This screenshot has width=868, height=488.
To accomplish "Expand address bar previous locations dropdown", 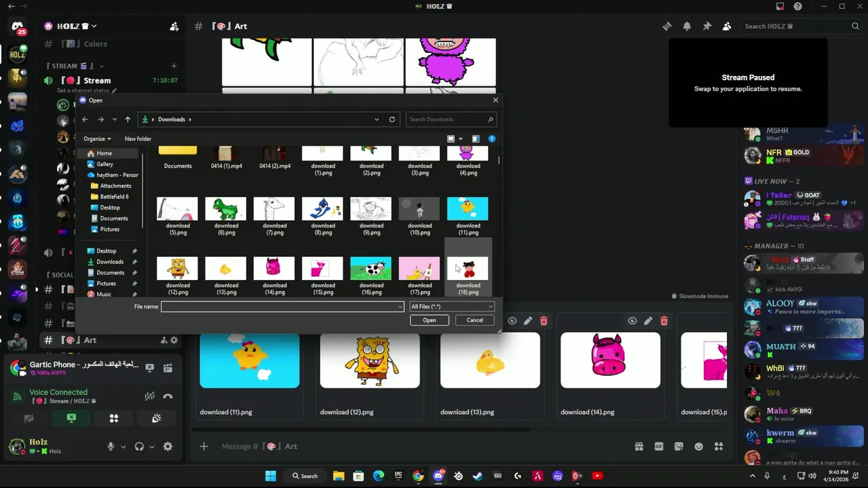I will click(376, 119).
